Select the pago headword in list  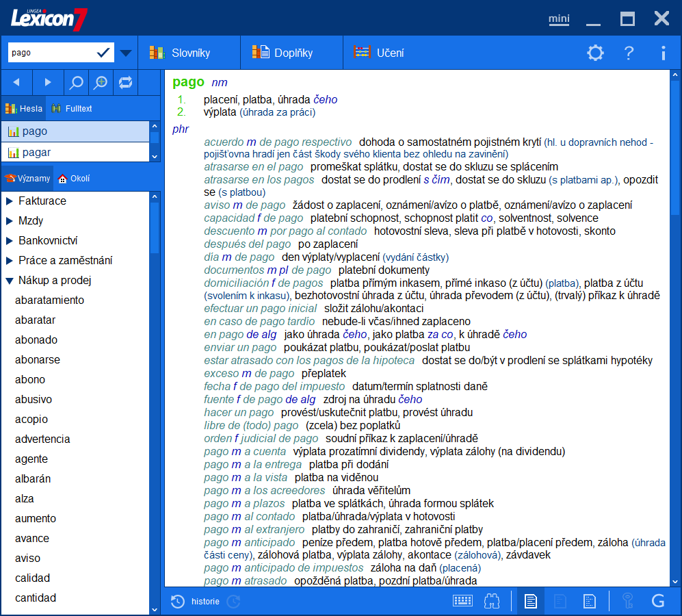pyautogui.click(x=75, y=131)
